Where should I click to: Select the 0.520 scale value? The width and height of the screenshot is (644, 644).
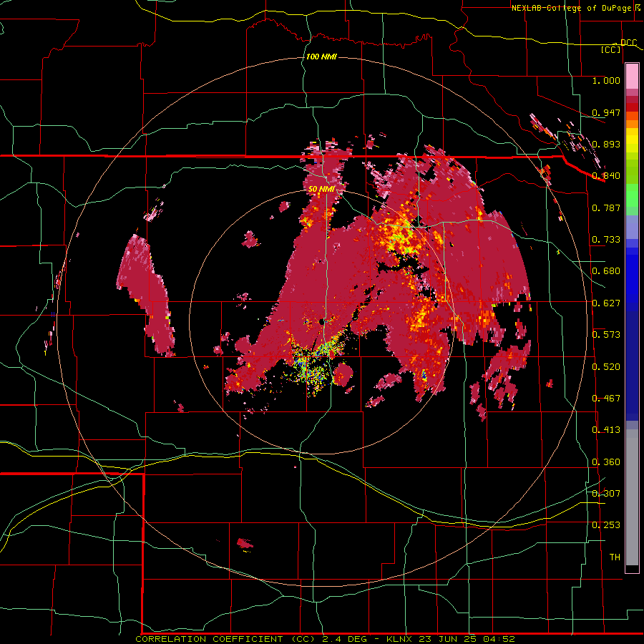click(x=606, y=367)
